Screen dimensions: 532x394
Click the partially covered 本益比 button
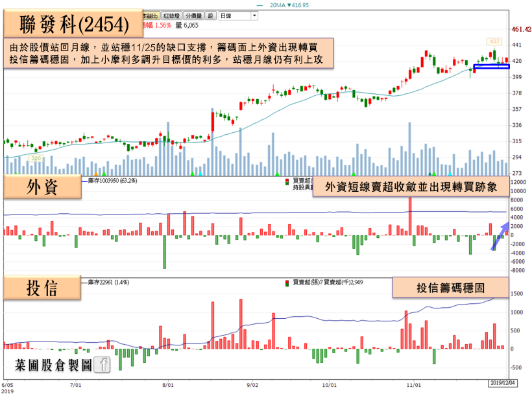151,16
